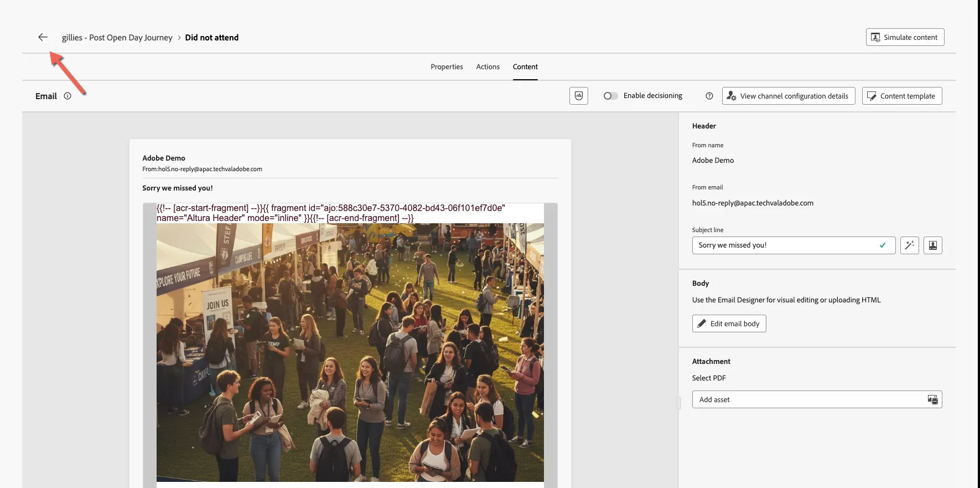
Task: Click the 'Adobe Demo' sender name in preview
Action: point(164,158)
